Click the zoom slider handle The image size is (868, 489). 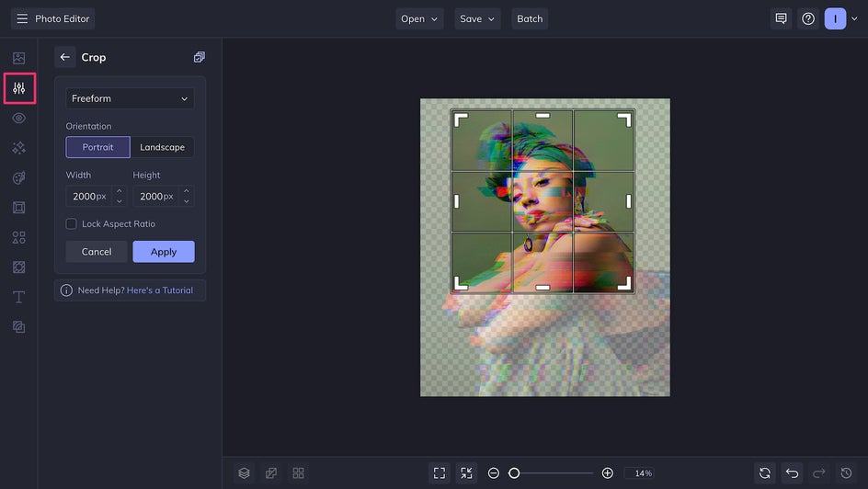point(514,473)
